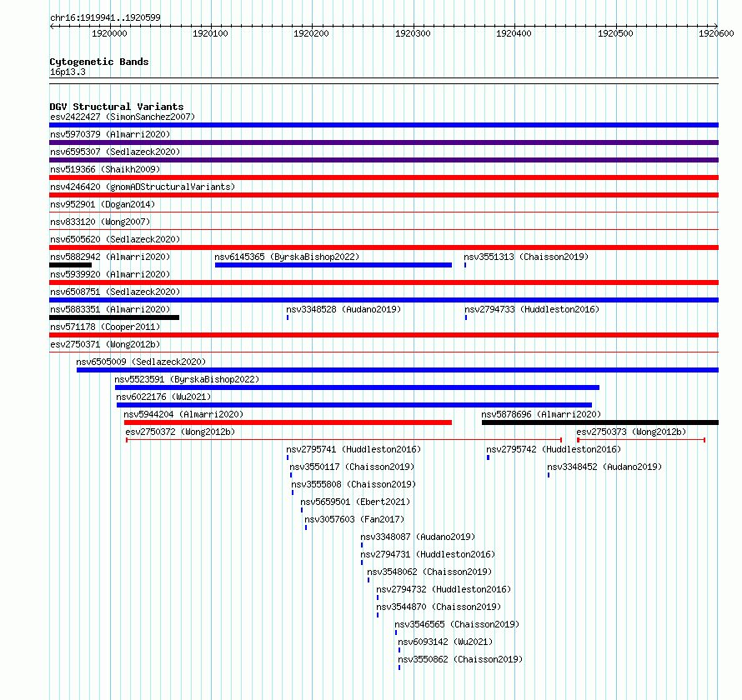Open nsv6508751 (Sedlazeck2020) variant label
Screen dimensions: 742x700
point(115,292)
